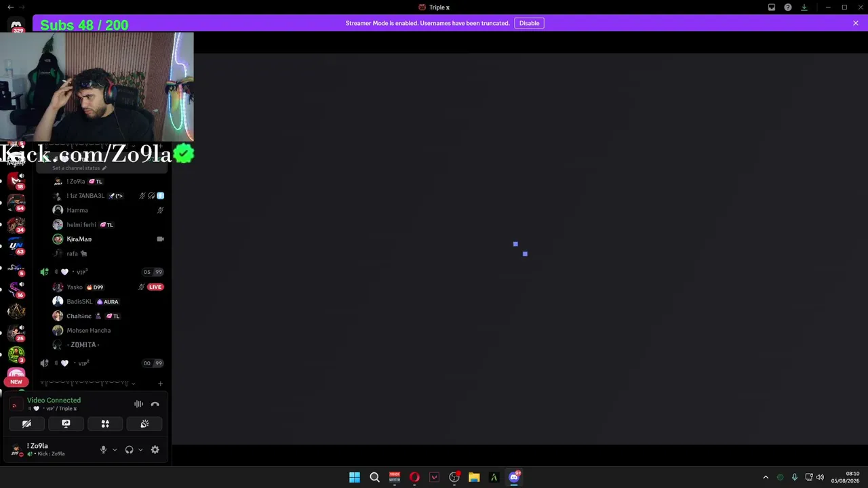Open the green server icon with the 3 badge
This screenshot has height=488, width=868.
[16, 354]
